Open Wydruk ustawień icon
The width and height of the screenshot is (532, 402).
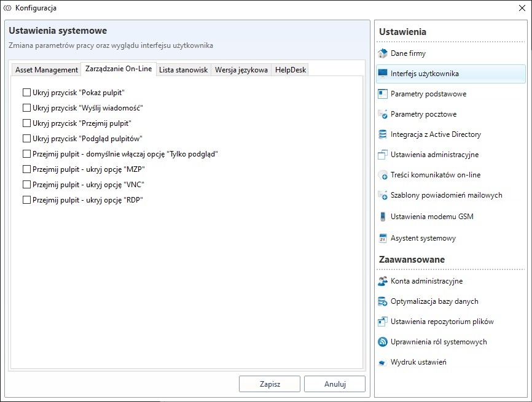pyautogui.click(x=383, y=362)
